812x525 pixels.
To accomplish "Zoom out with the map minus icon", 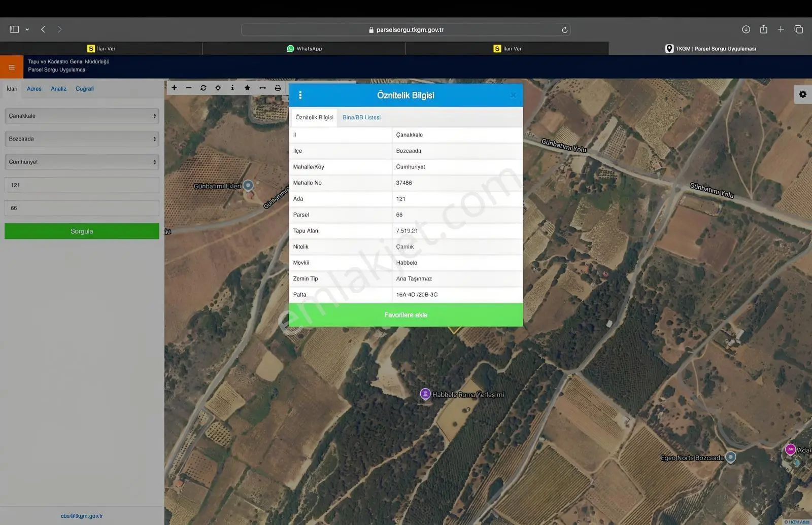I will (189, 88).
